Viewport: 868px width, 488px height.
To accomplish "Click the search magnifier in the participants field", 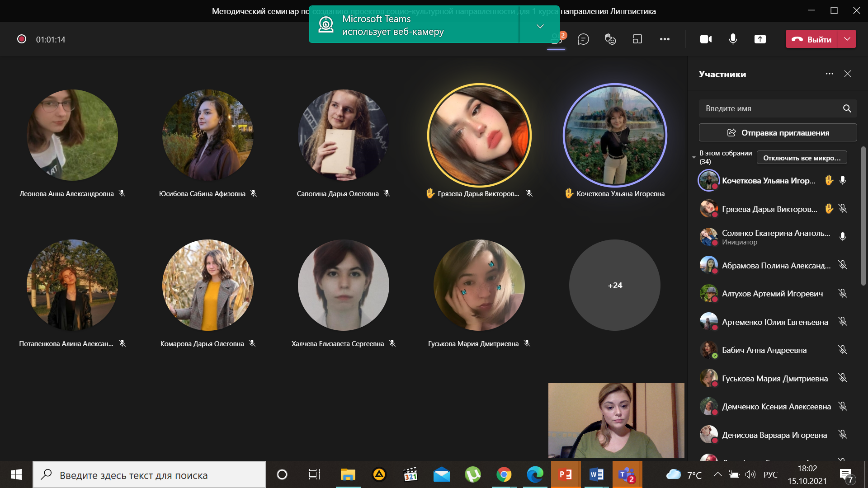I will tap(847, 108).
